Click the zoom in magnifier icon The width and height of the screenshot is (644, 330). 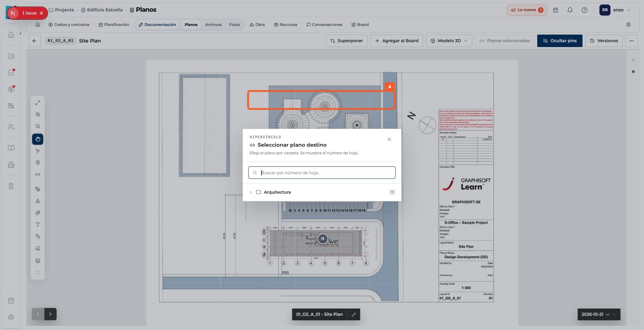click(x=38, y=114)
